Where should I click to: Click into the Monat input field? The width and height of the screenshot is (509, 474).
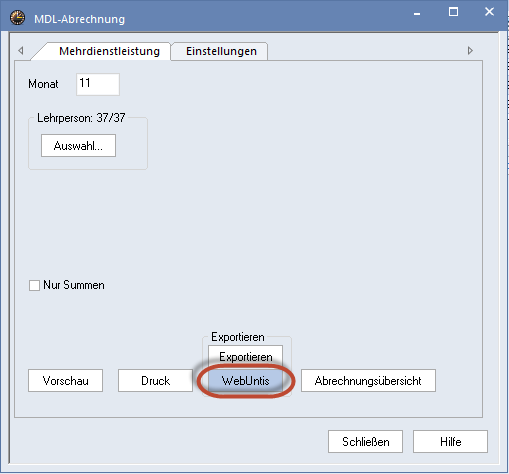point(98,84)
